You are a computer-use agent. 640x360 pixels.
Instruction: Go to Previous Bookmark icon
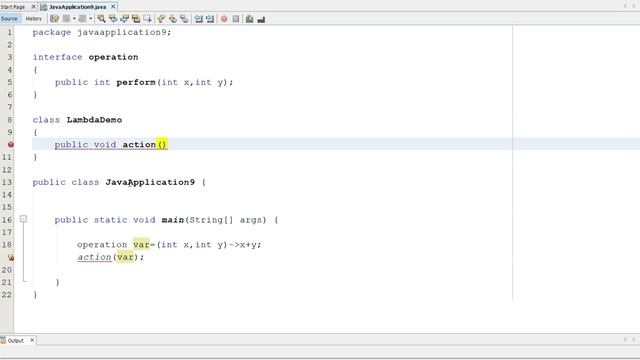[161, 19]
